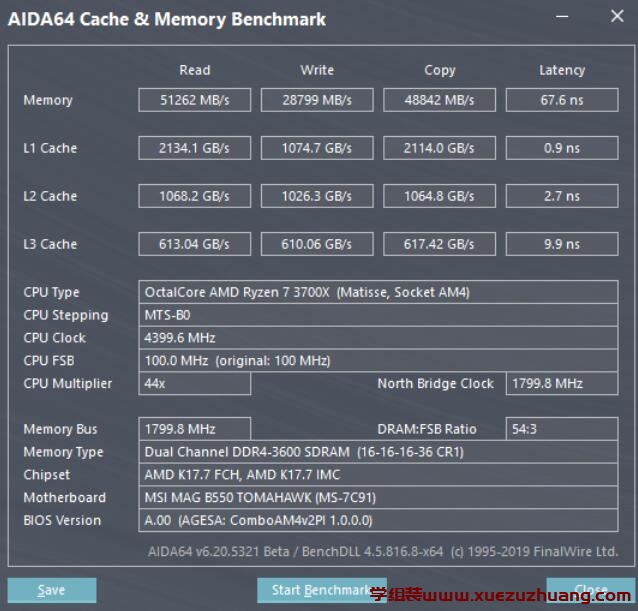Image resolution: width=638 pixels, height=611 pixels.
Task: Click the Memory Read result field
Action: [x=194, y=100]
